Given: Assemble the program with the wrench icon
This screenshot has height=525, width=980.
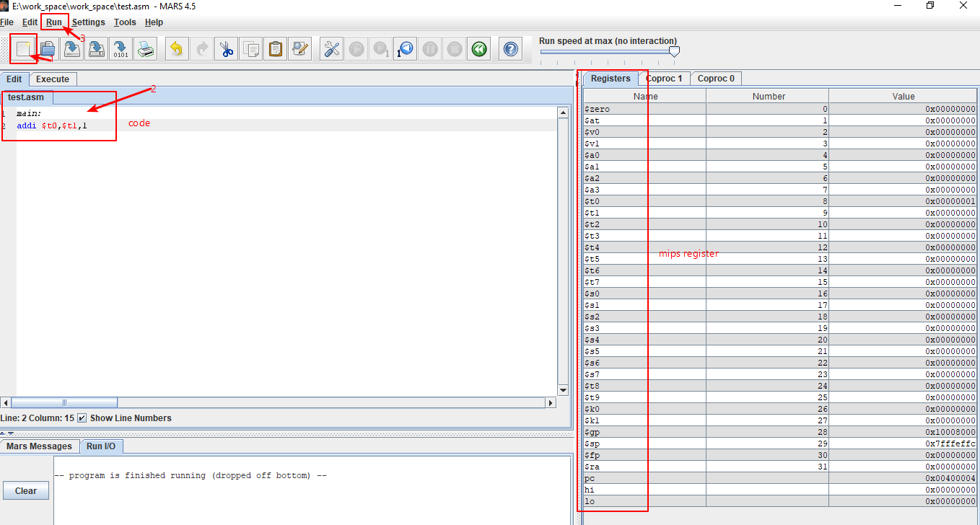Looking at the screenshot, I should (331, 48).
